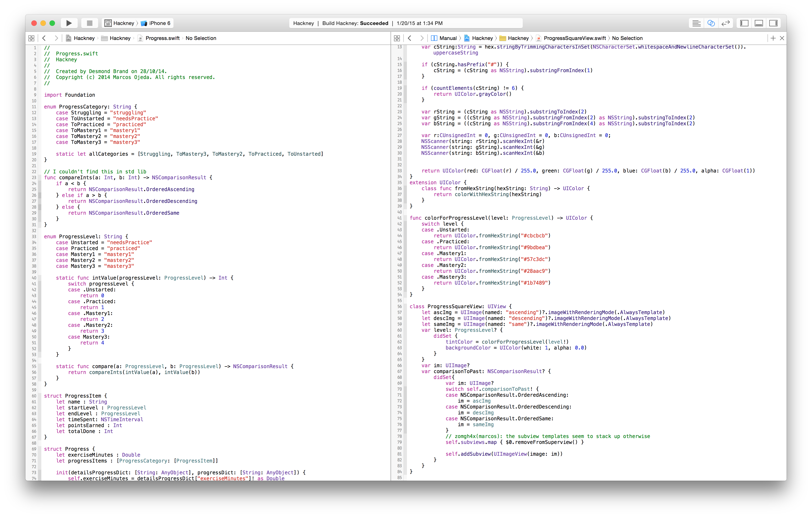
Task: Click Progress.swift in left jump bar
Action: click(162, 38)
